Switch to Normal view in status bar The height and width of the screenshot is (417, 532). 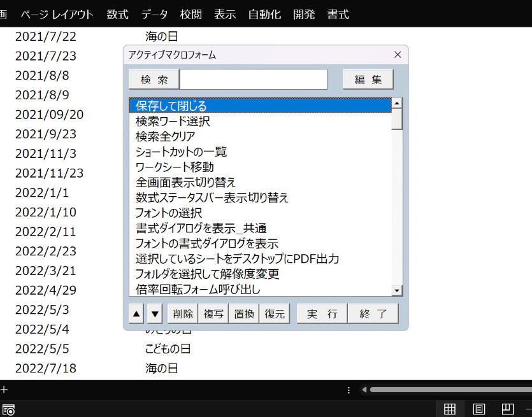[450, 409]
